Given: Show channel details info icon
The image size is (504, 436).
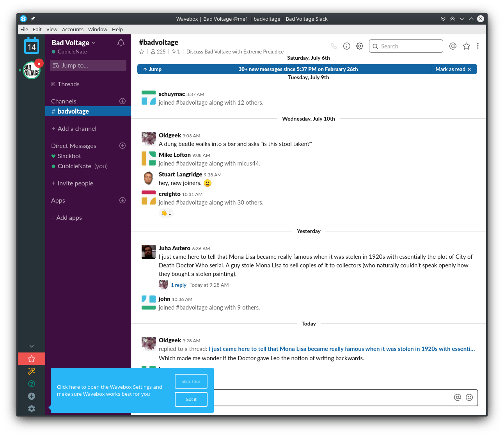Looking at the screenshot, I should coord(347,46).
